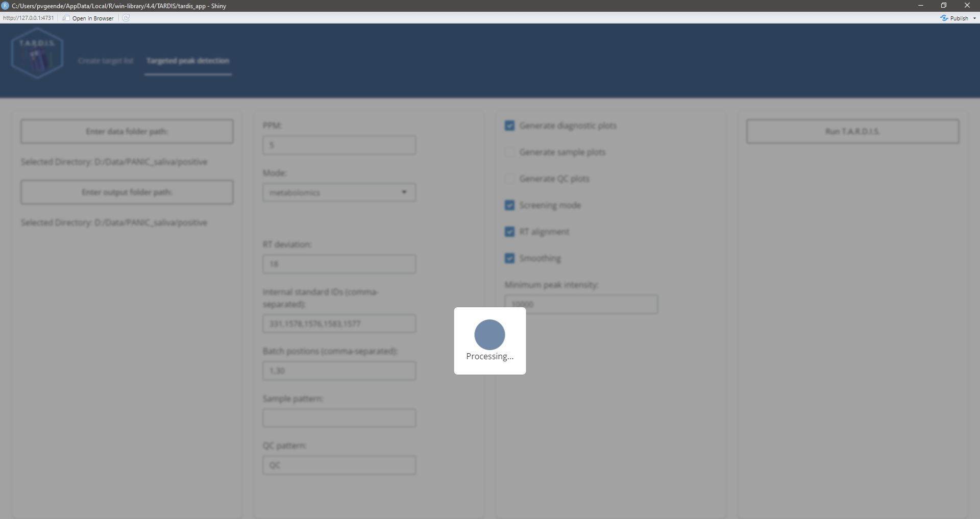Viewport: 980px width, 519px height.
Task: Click the Open in Browser button
Action: pos(88,18)
